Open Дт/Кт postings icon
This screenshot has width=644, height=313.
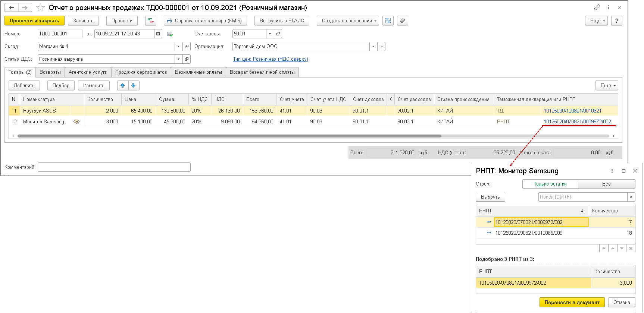[151, 21]
